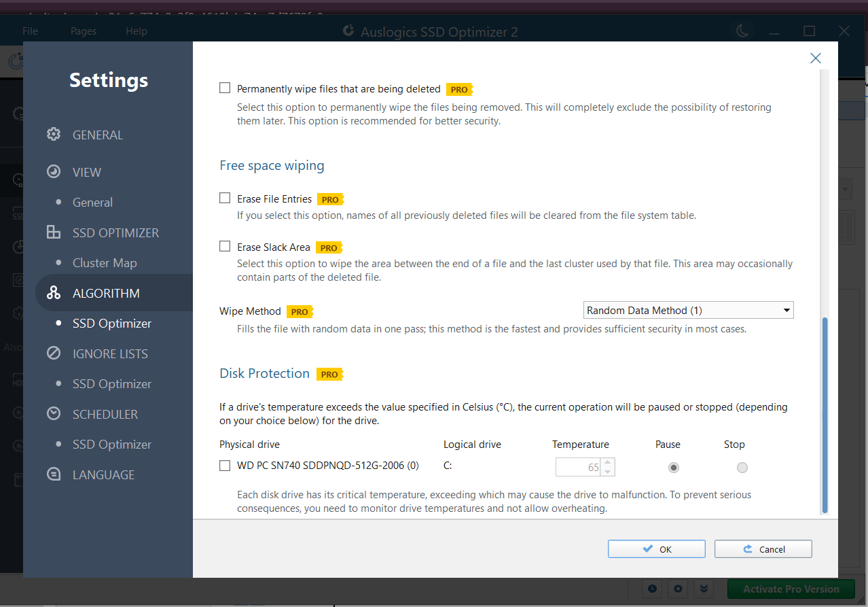Select the SCHEDULER clock icon
Image resolution: width=868 pixels, height=607 pixels.
click(53, 413)
